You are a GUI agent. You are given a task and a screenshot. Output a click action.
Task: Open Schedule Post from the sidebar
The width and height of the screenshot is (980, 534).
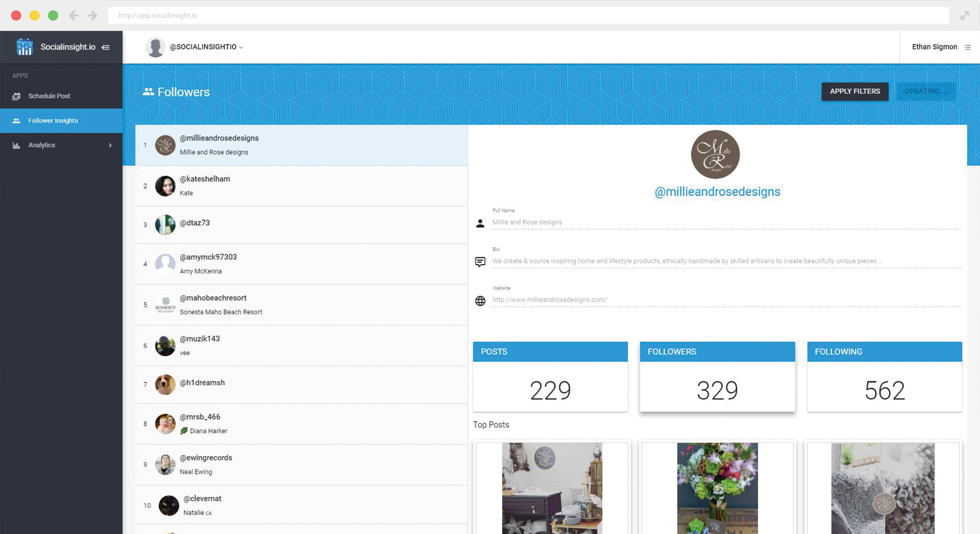click(49, 96)
